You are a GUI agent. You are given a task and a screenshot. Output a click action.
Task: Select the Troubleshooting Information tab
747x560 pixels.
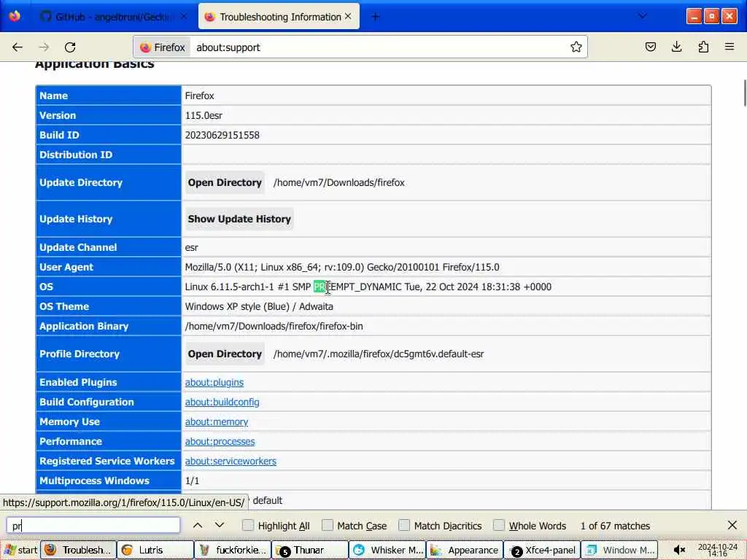(279, 17)
